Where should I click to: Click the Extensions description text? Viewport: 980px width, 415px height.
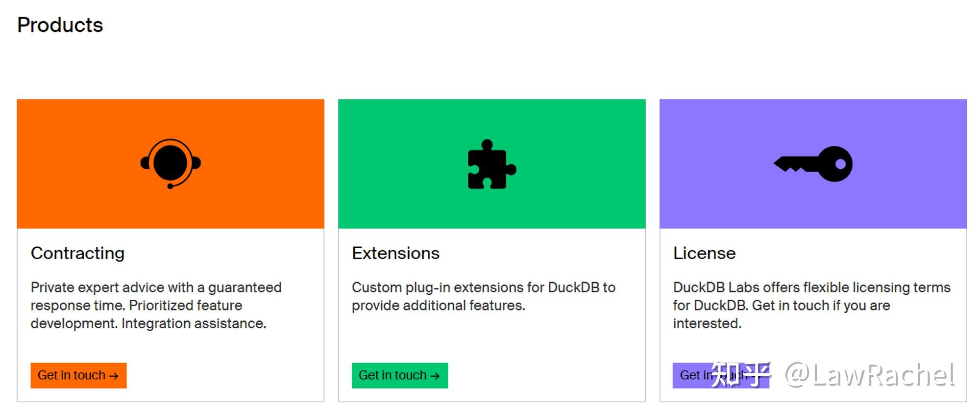click(x=483, y=296)
